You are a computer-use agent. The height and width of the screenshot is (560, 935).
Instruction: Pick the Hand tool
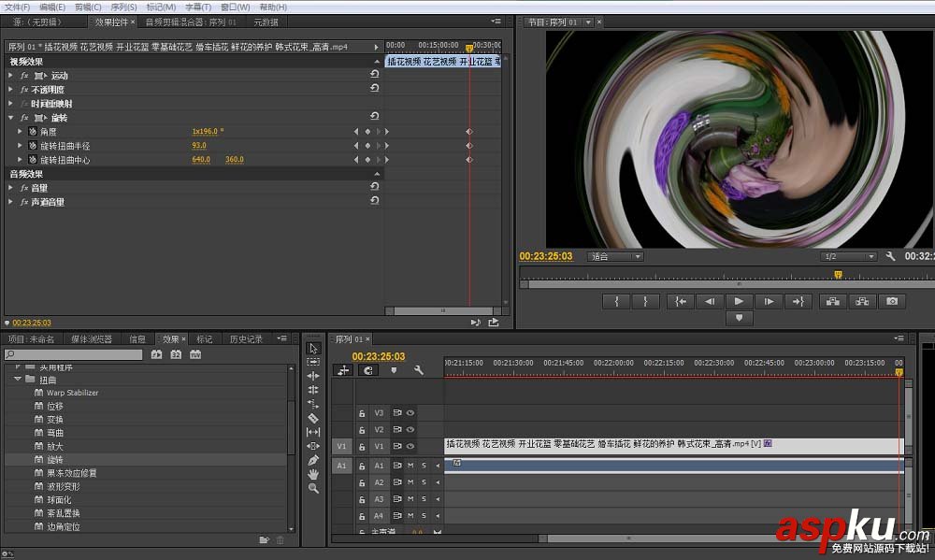coord(313,474)
